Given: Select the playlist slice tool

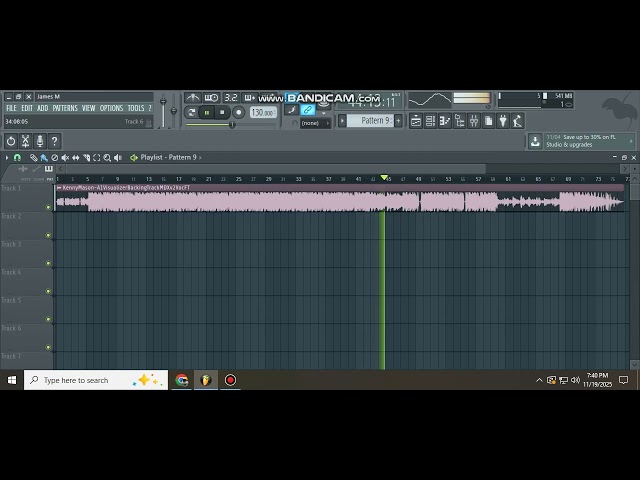Looking at the screenshot, I should point(86,158).
